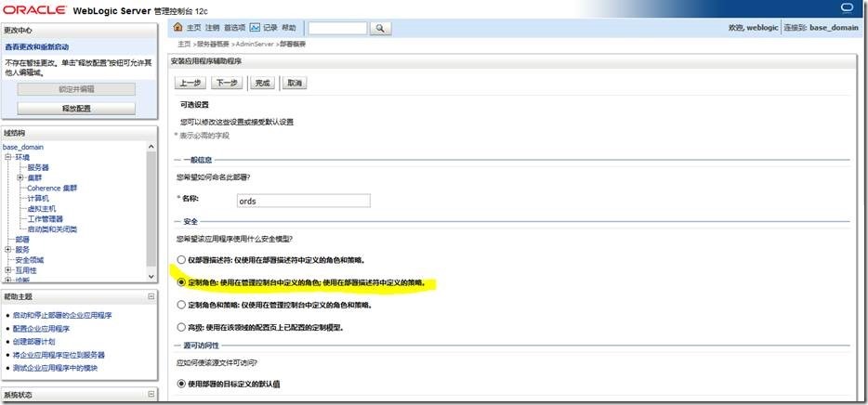Image resolution: width=868 pixels, height=405 pixels.
Task: Click 主页 in the breadcrumb trail
Action: [184, 44]
